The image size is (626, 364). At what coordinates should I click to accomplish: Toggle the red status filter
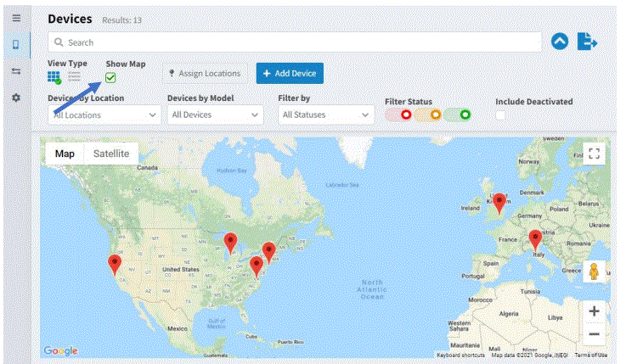(x=398, y=115)
